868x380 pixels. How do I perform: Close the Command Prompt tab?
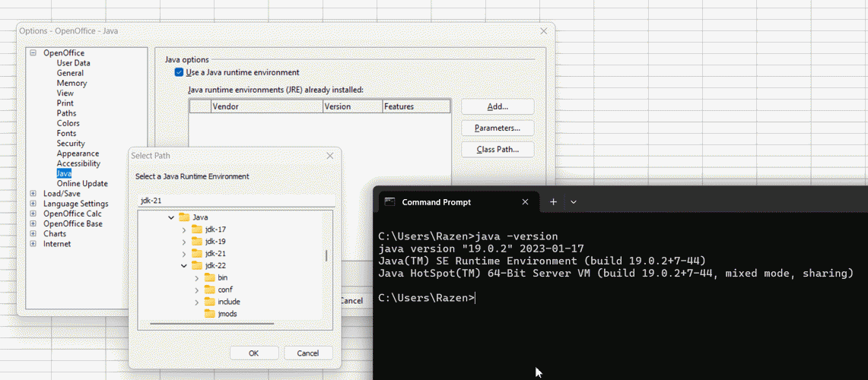526,202
